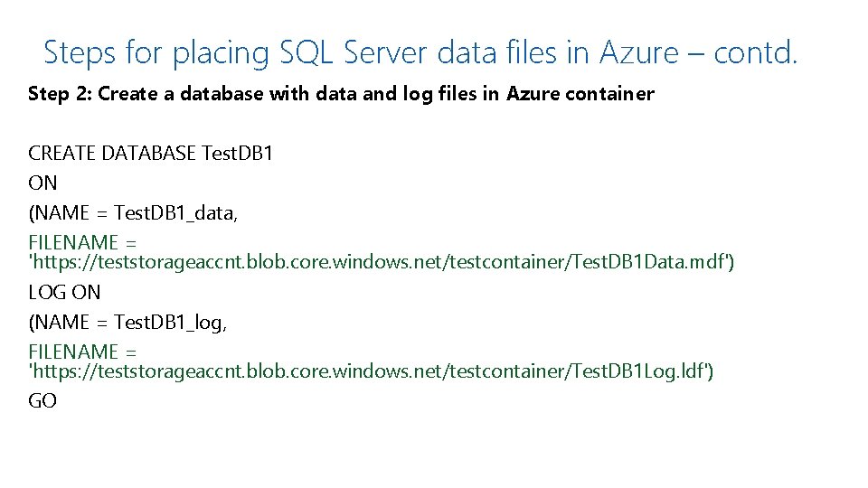Click the GO statement at the bottom
Viewport: 868px width, 488px height.
(42, 401)
